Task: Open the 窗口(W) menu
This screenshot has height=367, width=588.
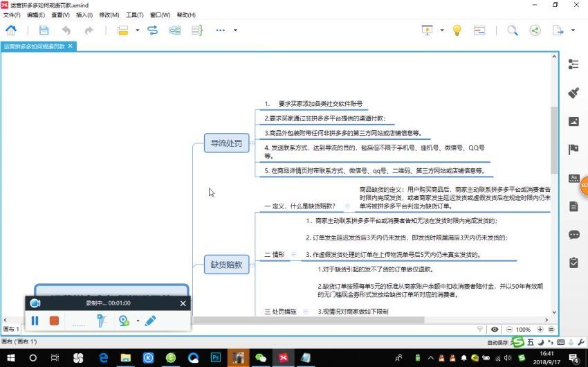Action: pos(160,15)
